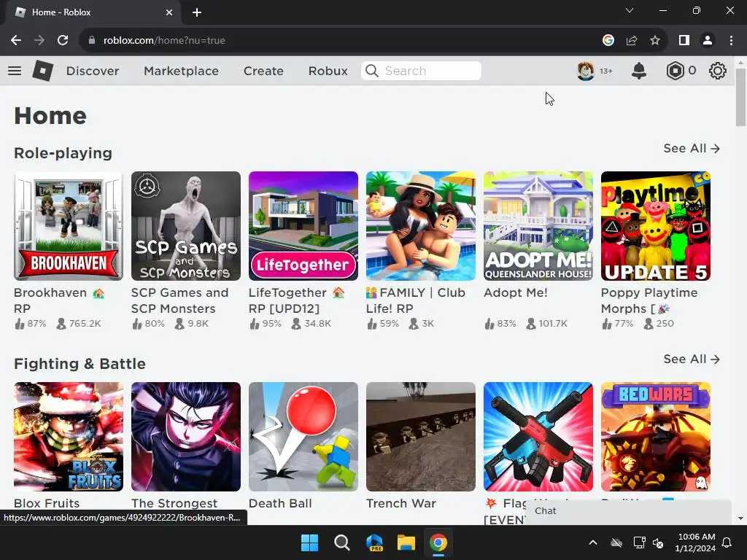Open the BedWars thumbnail
Viewport: 747px width, 560px height.
click(656, 437)
